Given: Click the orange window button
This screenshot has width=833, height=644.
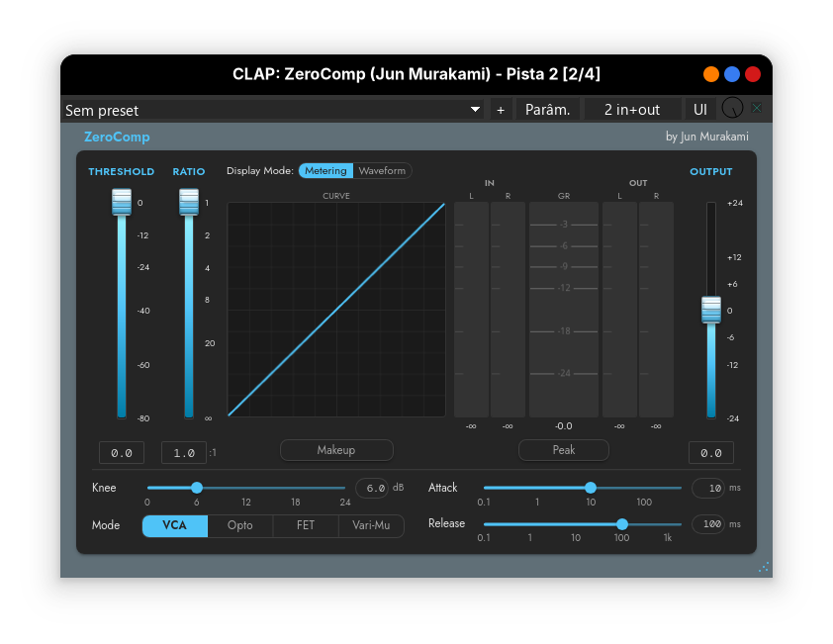Looking at the screenshot, I should click(x=710, y=74).
